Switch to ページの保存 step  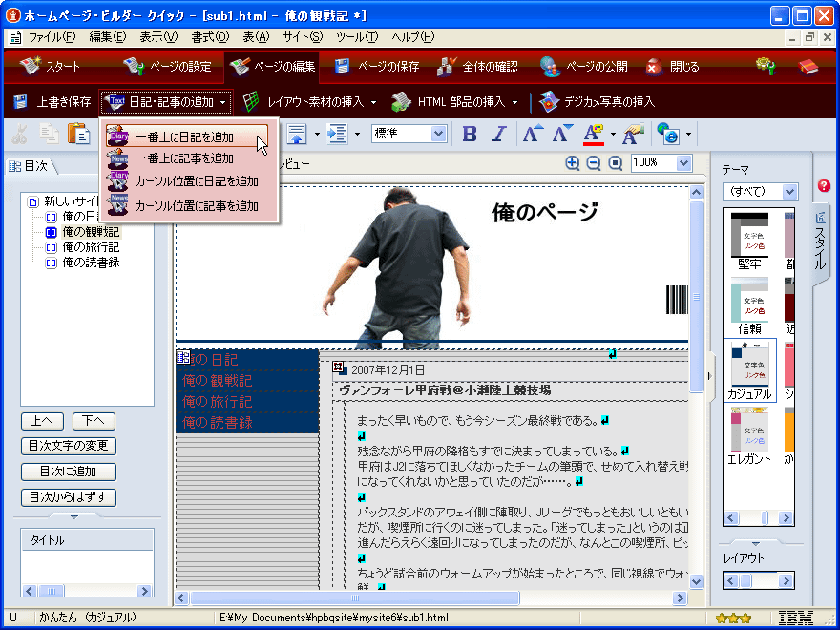pyautogui.click(x=376, y=67)
